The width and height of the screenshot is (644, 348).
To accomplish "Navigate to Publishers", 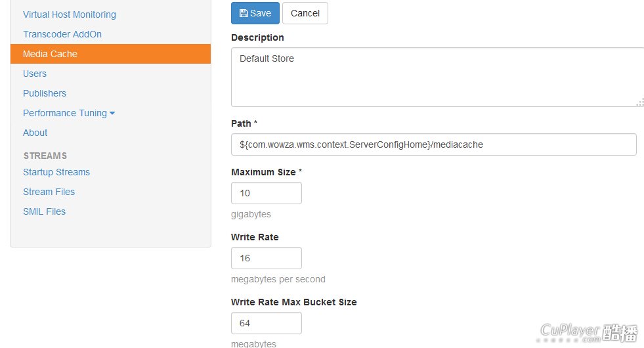I will click(45, 93).
